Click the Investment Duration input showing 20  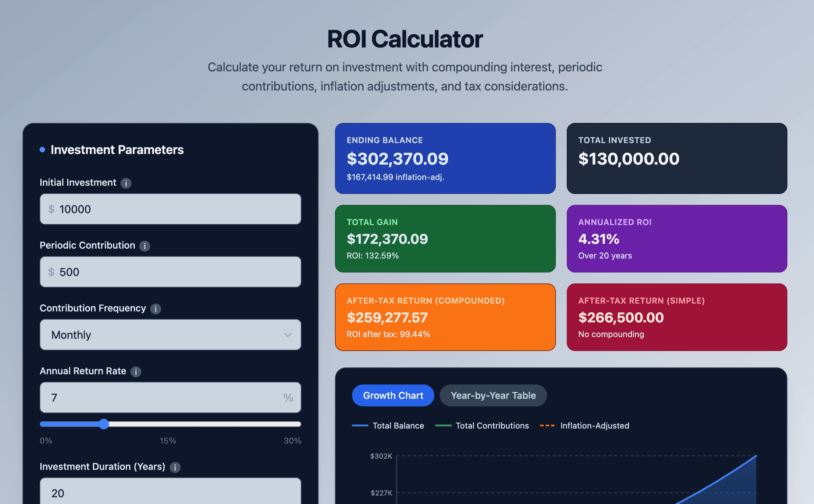170,493
